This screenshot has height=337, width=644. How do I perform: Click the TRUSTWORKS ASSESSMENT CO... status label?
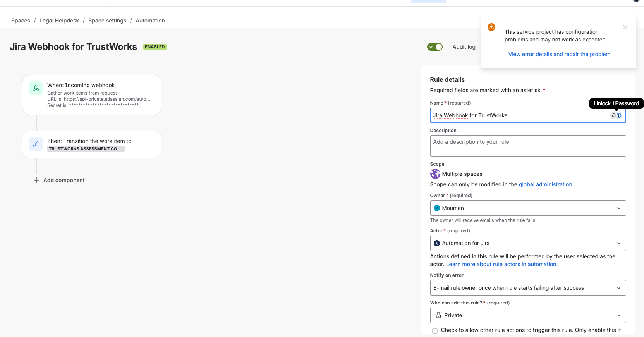(x=86, y=149)
